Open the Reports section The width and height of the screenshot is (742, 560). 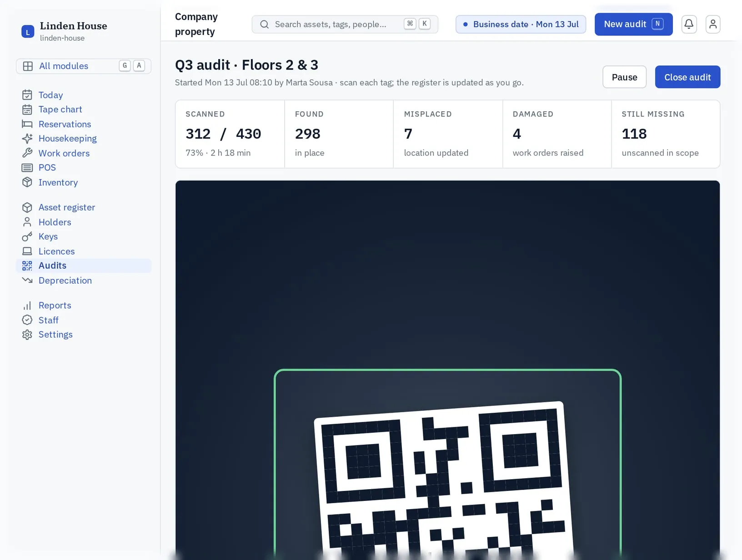pos(84,305)
